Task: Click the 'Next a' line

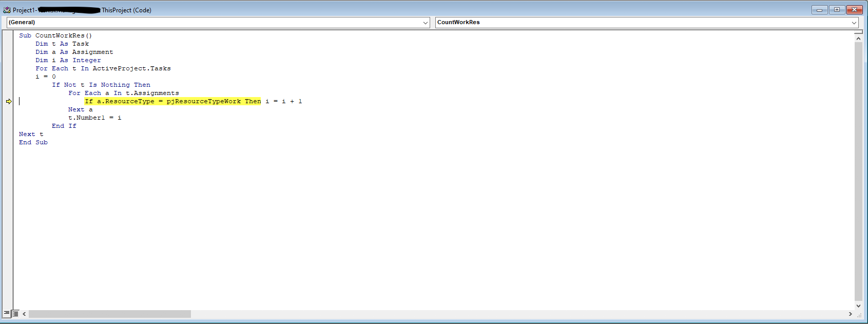Action: click(81, 110)
